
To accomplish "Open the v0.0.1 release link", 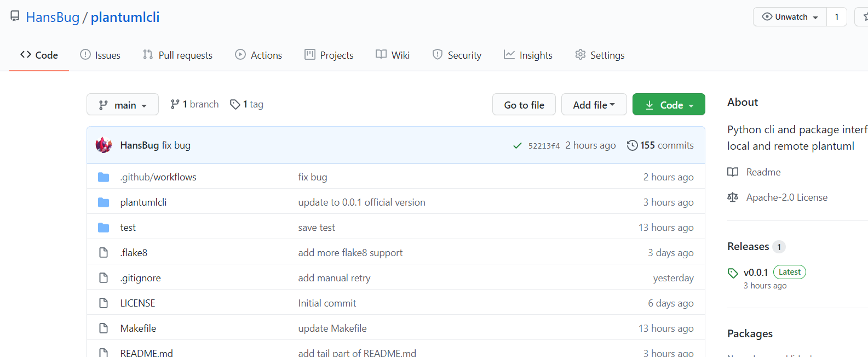I will pos(756,273).
